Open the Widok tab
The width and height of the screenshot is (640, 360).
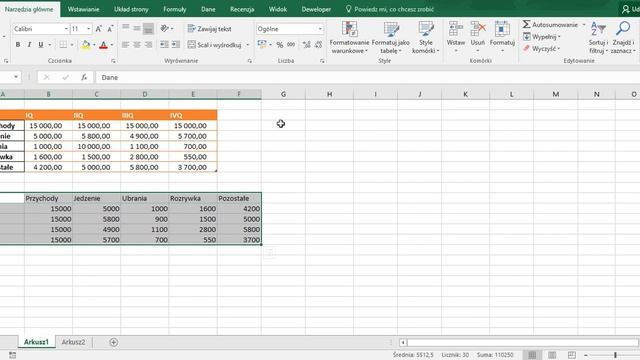coord(278,9)
